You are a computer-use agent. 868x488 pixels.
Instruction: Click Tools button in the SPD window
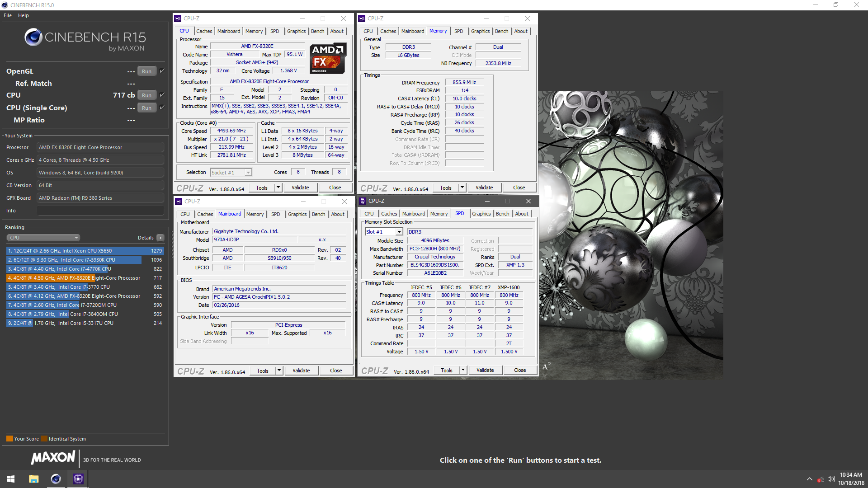pos(446,370)
